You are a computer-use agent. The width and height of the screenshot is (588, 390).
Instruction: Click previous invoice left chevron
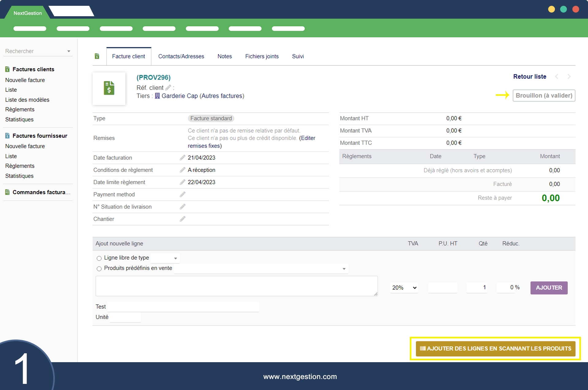pyautogui.click(x=557, y=76)
